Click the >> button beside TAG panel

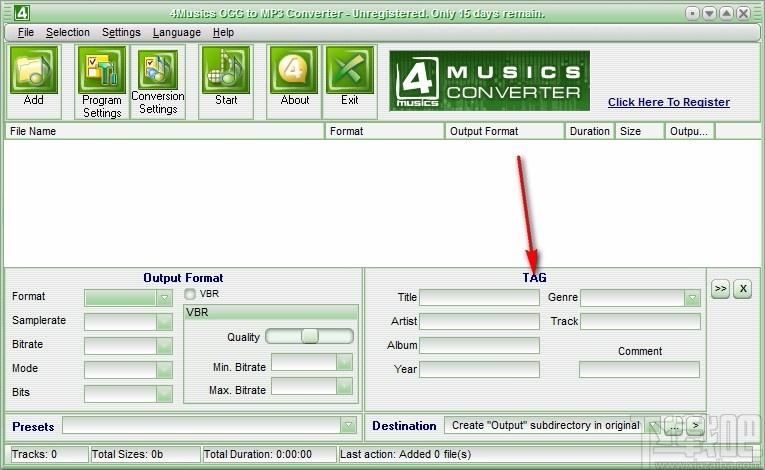coord(721,288)
